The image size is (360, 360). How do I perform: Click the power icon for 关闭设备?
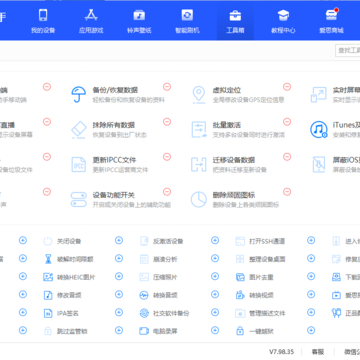[x=48, y=241]
